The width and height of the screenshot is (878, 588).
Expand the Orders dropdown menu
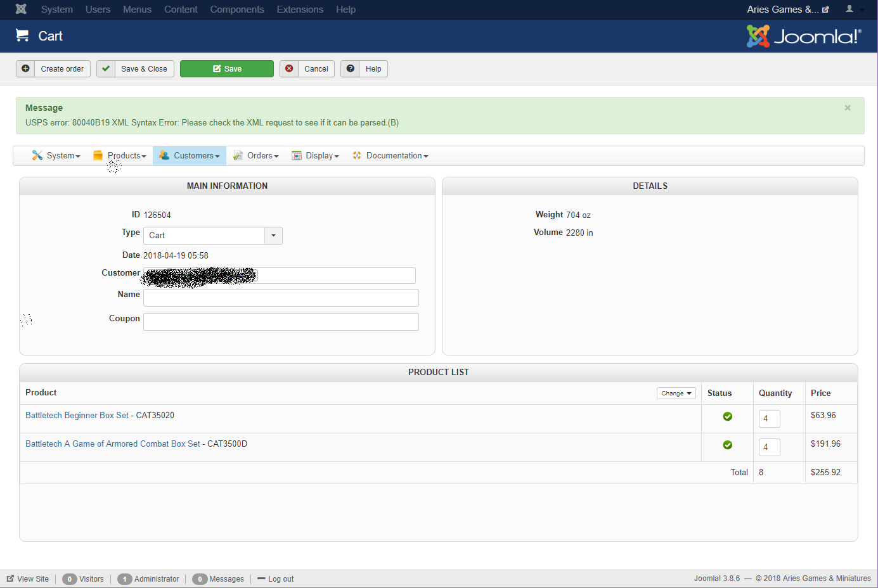pos(255,155)
